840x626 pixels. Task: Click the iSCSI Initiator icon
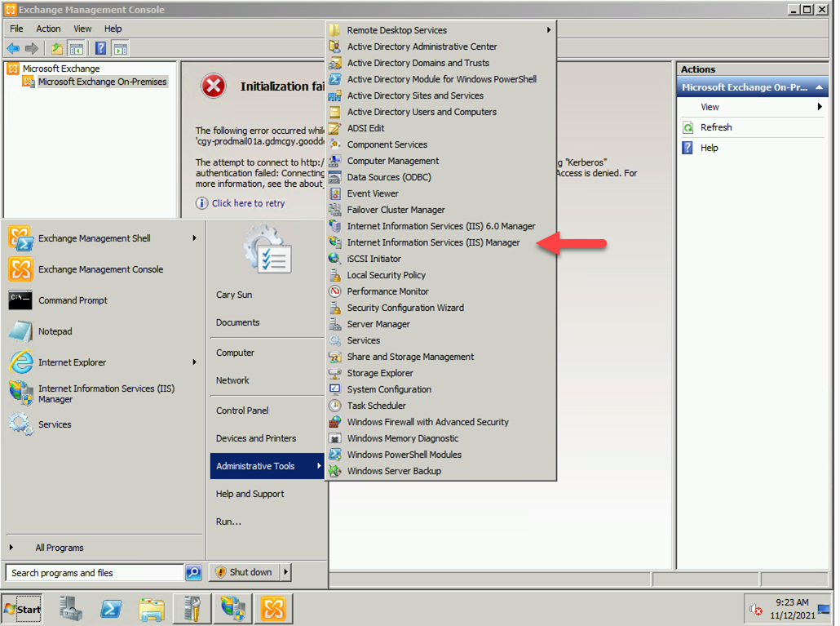[335, 259]
